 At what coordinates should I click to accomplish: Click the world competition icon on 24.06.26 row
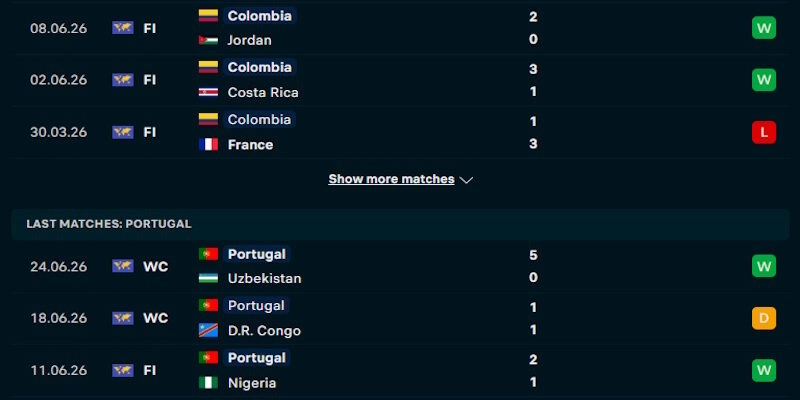click(x=122, y=266)
